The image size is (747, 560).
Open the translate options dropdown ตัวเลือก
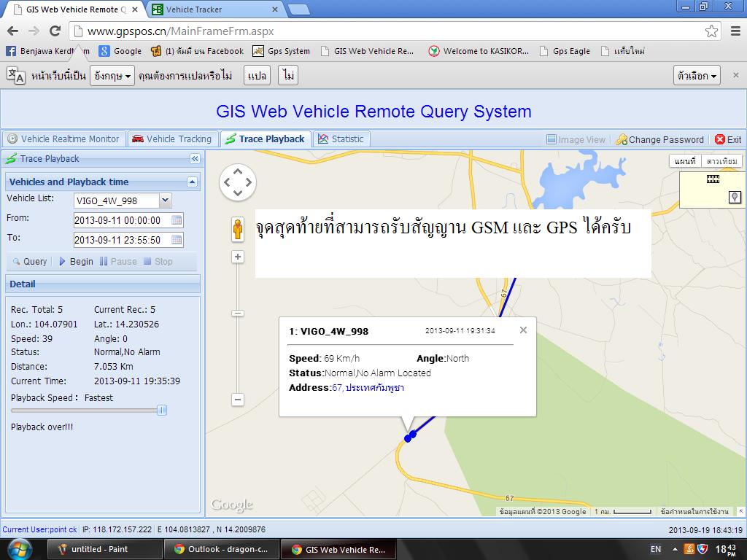[x=697, y=76]
